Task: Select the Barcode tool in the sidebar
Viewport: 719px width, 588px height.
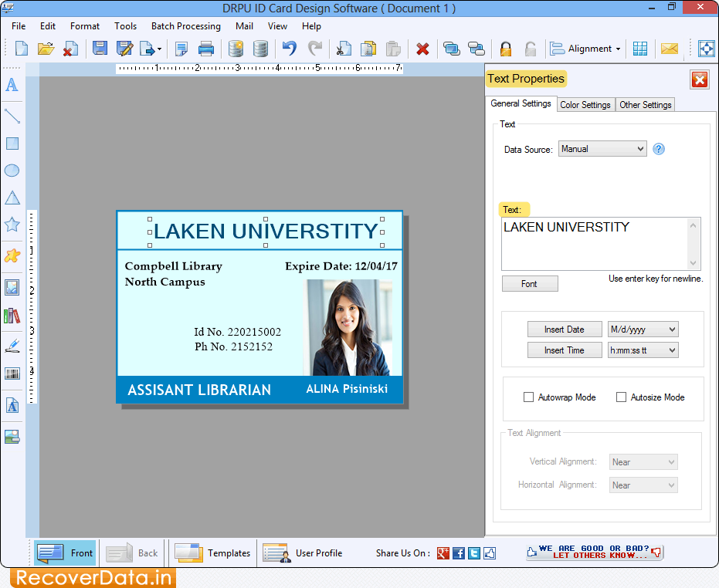Action: (11, 373)
